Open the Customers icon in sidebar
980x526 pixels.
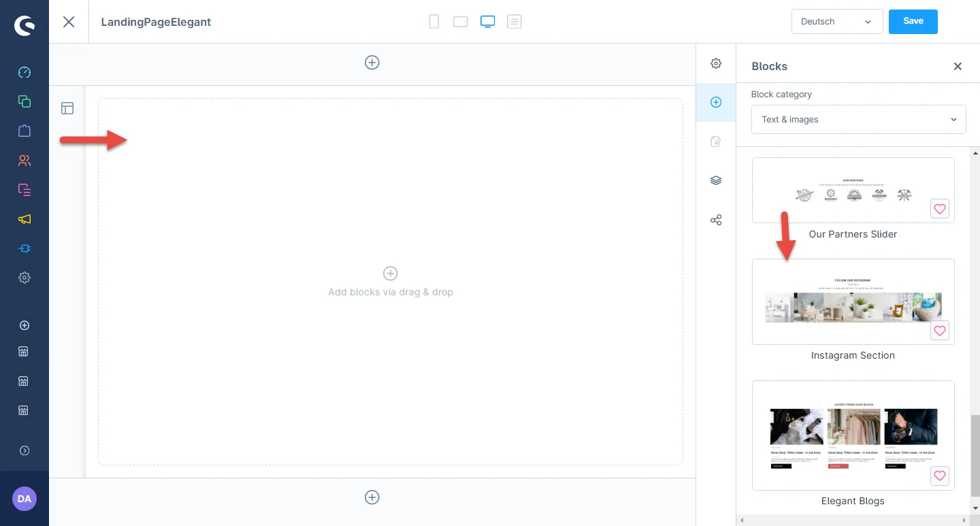click(x=24, y=161)
